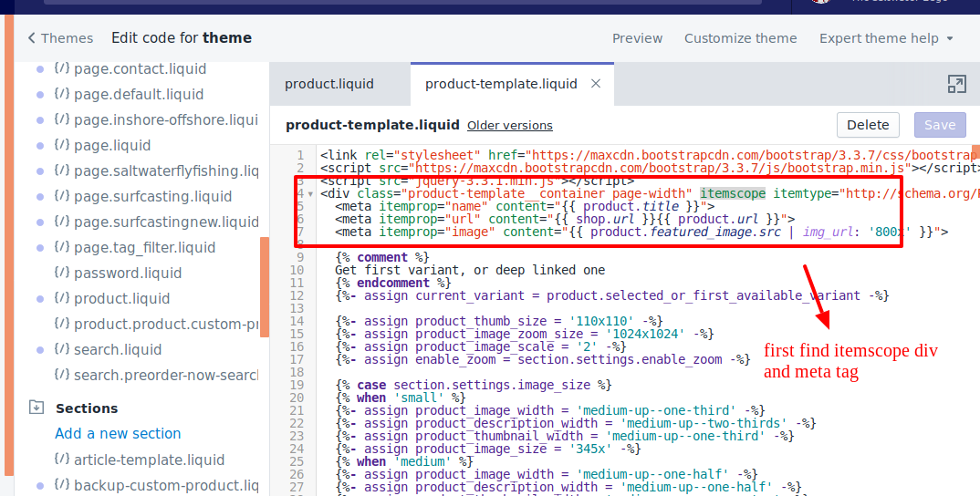Click highlighted itemscope word in code
Screen dimensions: 980x496
pos(733,193)
